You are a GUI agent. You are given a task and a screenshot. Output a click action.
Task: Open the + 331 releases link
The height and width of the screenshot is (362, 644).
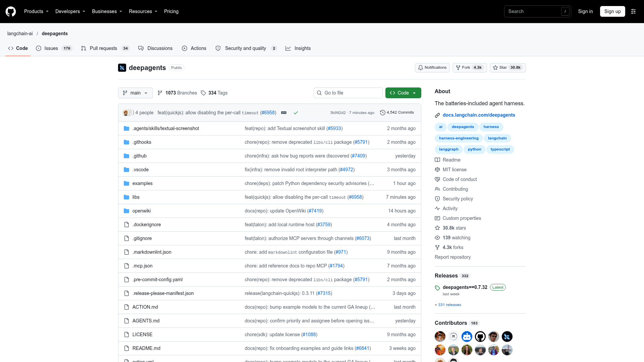[448, 305]
